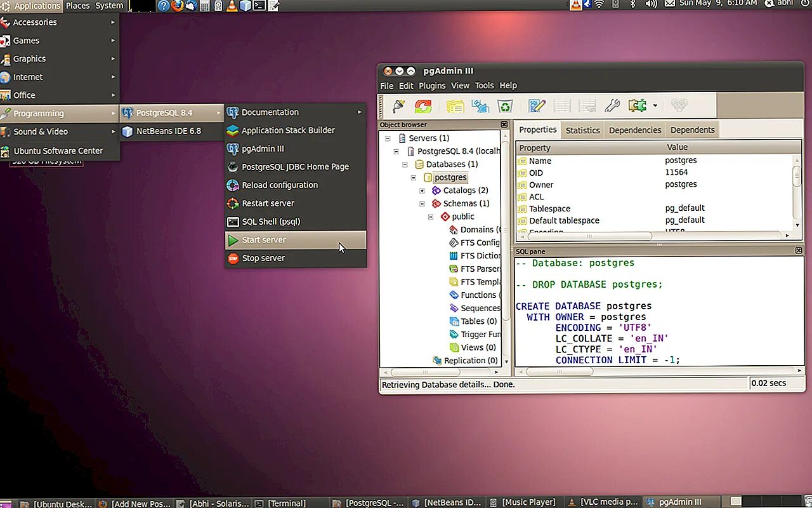Open the Maintenance wrench icon
This screenshot has height=508, width=812.
[612, 105]
